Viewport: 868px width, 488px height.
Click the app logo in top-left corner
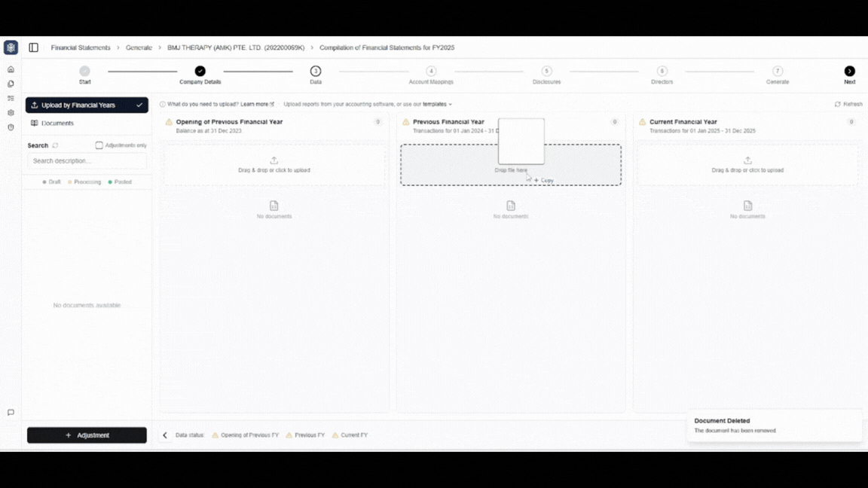click(x=11, y=47)
